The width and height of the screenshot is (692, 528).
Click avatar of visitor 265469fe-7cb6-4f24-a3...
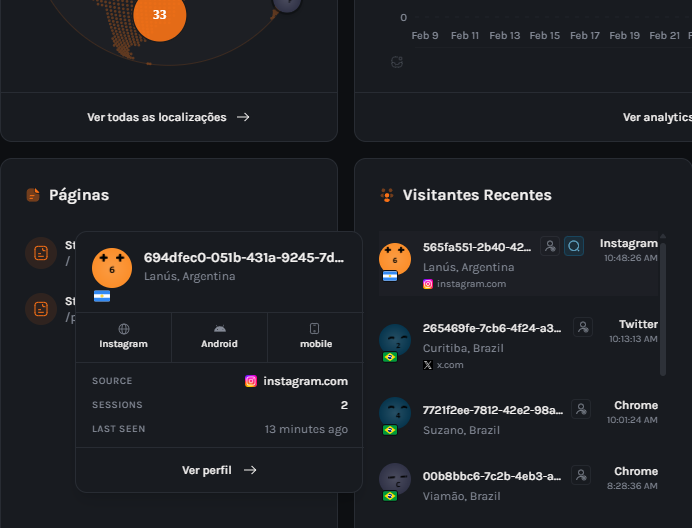point(395,340)
